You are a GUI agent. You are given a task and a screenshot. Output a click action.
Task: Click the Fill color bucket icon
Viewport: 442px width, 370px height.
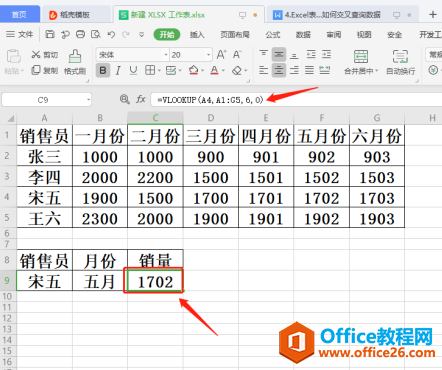[193, 70]
